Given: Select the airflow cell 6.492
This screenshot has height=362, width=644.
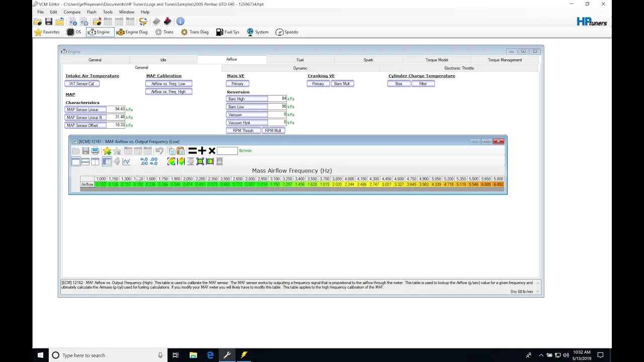Looking at the screenshot, I should tap(498, 185).
